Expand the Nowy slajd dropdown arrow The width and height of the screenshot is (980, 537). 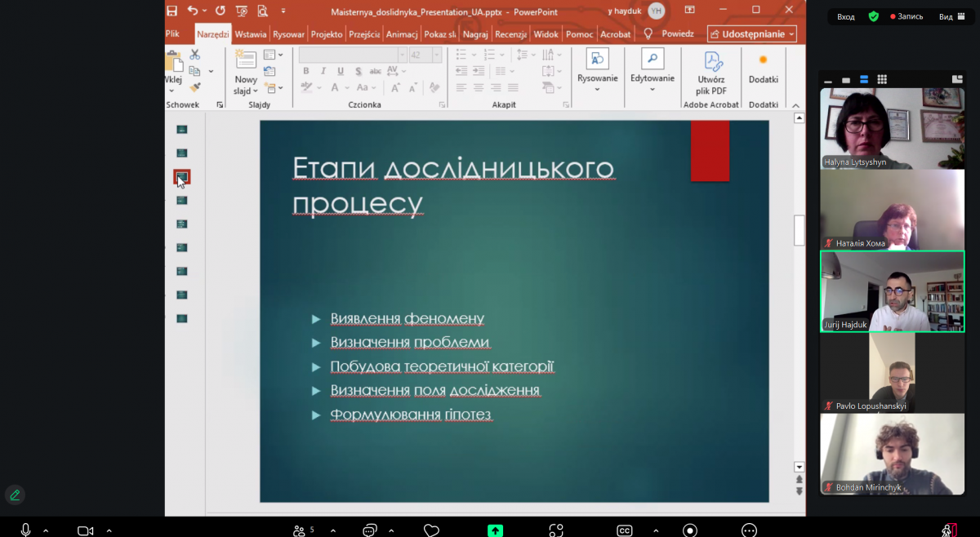255,91
